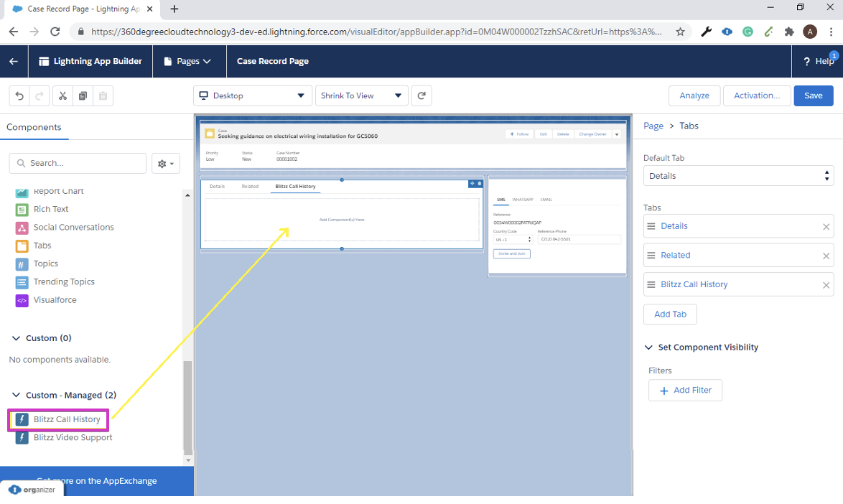Click the refresh canvas icon
This screenshot has height=504, width=843.
421,95
